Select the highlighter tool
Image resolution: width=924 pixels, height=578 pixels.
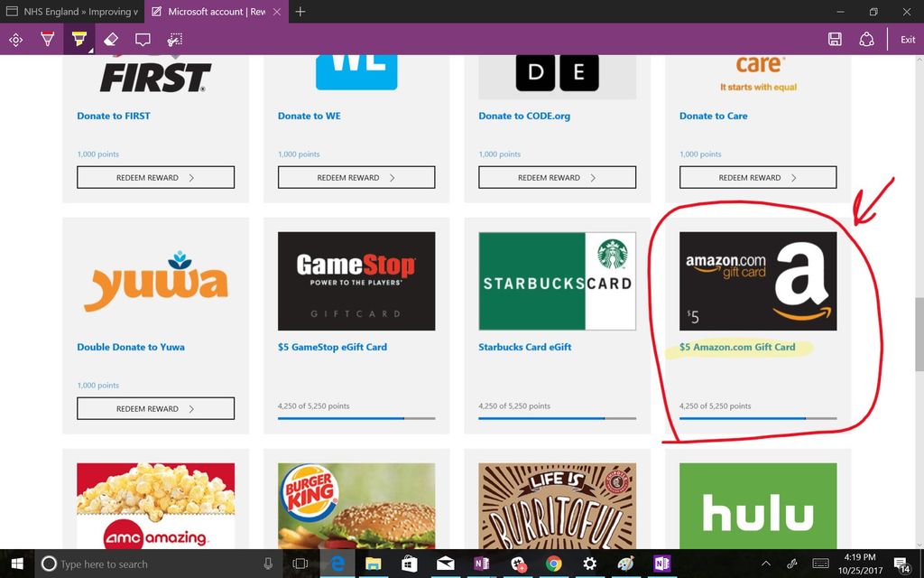[x=78, y=39]
